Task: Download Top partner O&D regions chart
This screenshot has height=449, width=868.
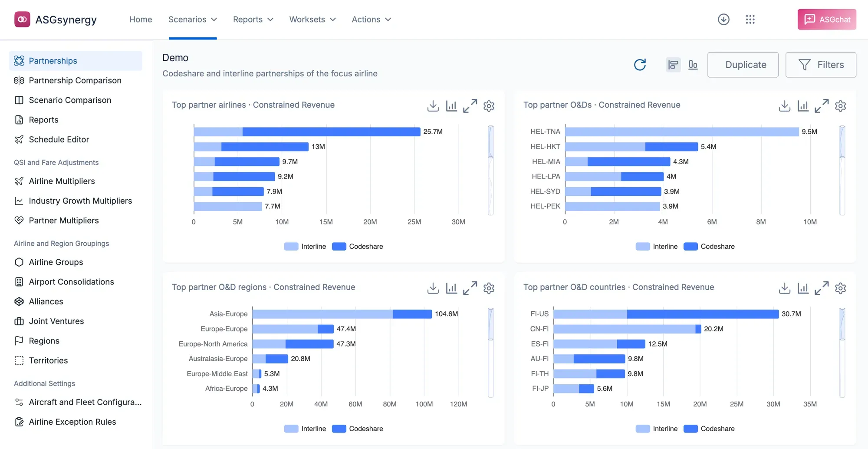Action: (433, 288)
